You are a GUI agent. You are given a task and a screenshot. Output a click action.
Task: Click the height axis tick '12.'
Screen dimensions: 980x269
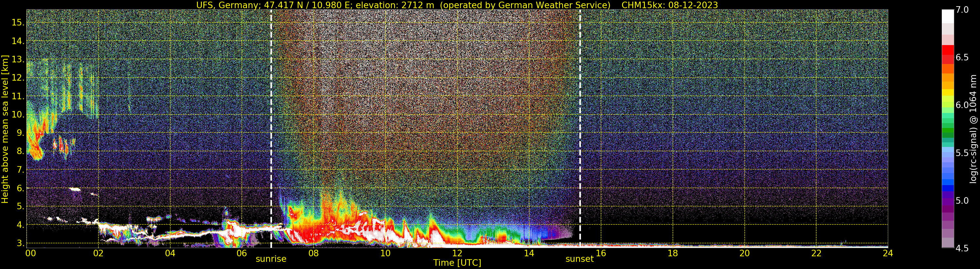tap(18, 78)
